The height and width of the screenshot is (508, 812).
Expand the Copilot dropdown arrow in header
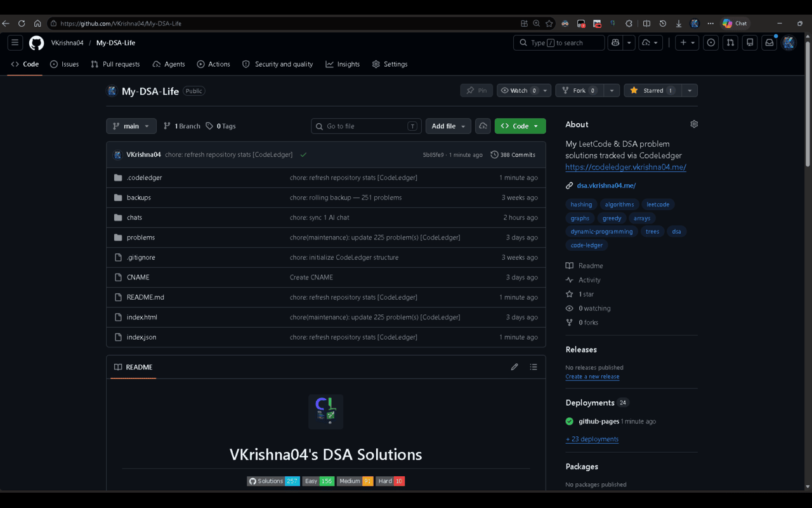pos(629,43)
